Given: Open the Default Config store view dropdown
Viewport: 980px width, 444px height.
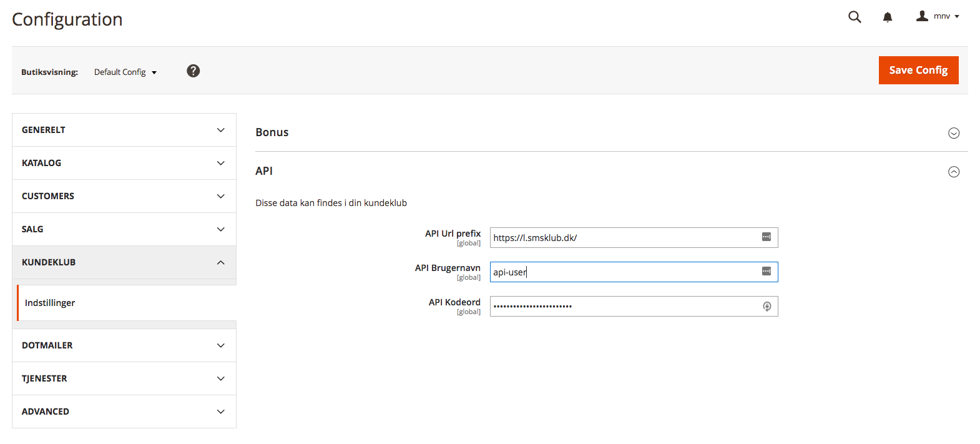Looking at the screenshot, I should [x=125, y=72].
